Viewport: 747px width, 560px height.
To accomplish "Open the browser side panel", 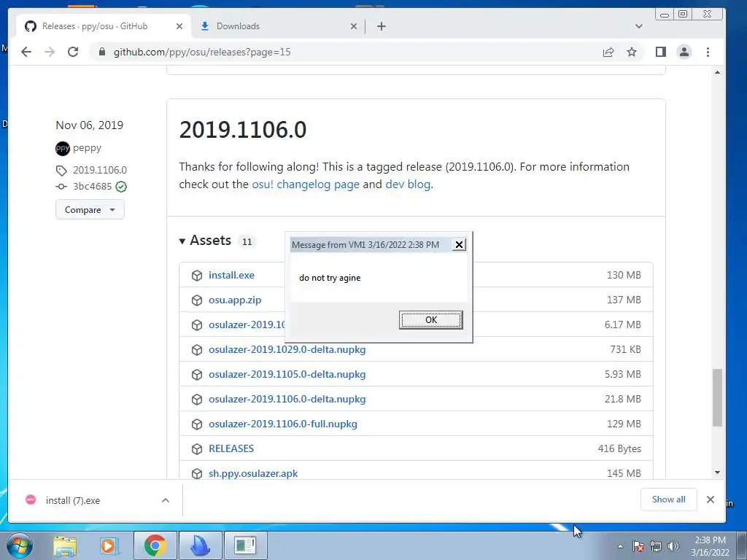I will coord(661,52).
